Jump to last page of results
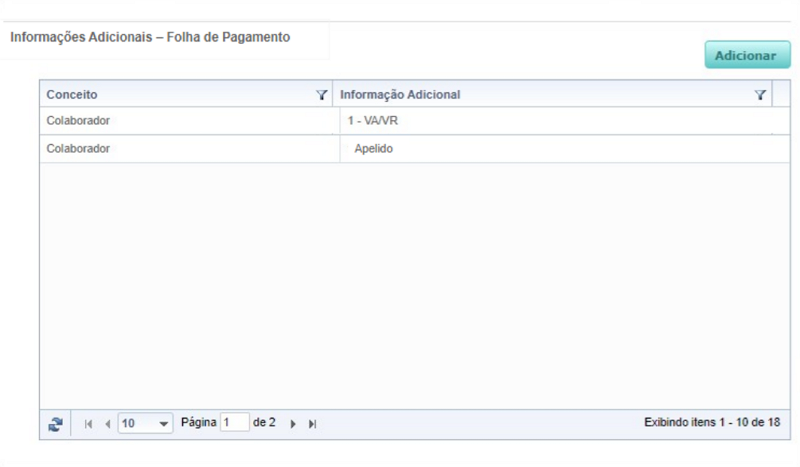Screen dimensions: 800x467 [x=312, y=424]
